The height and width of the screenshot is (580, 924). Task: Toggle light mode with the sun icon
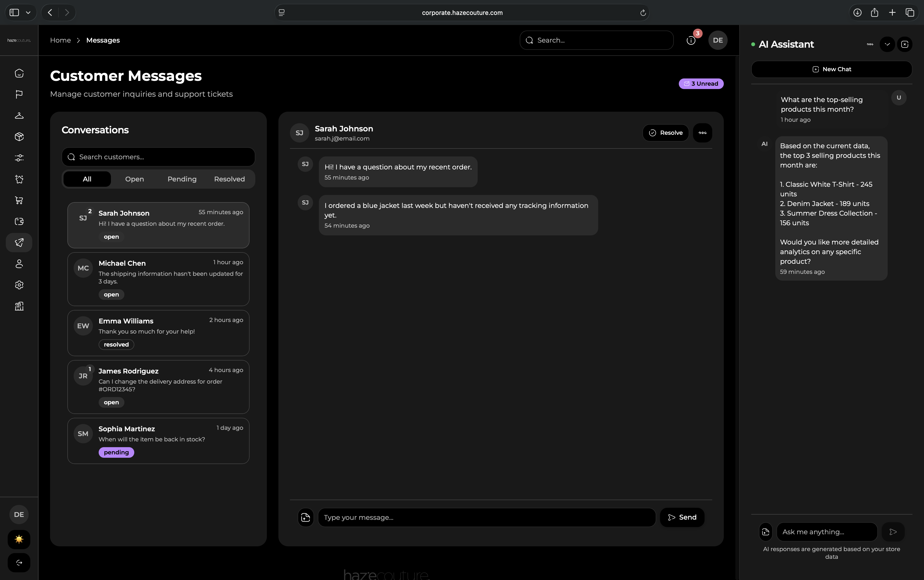(19, 539)
